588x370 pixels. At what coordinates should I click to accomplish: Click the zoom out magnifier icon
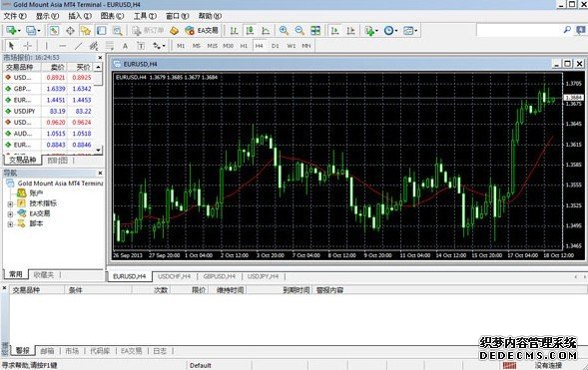299,31
